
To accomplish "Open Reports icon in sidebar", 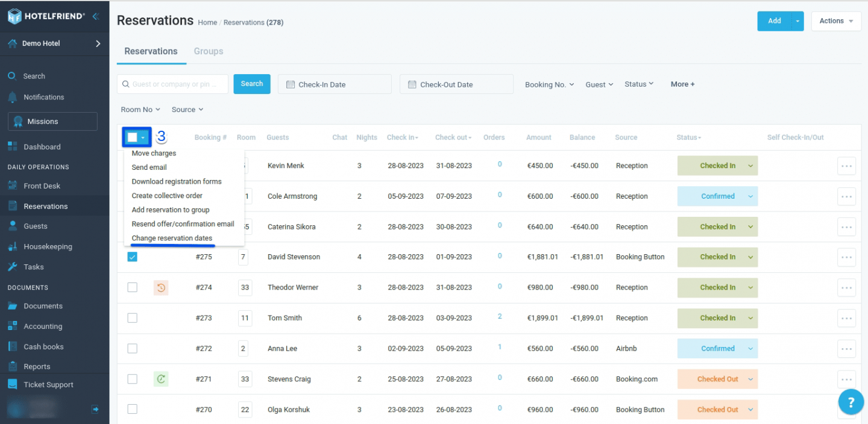I will pyautogui.click(x=12, y=366).
